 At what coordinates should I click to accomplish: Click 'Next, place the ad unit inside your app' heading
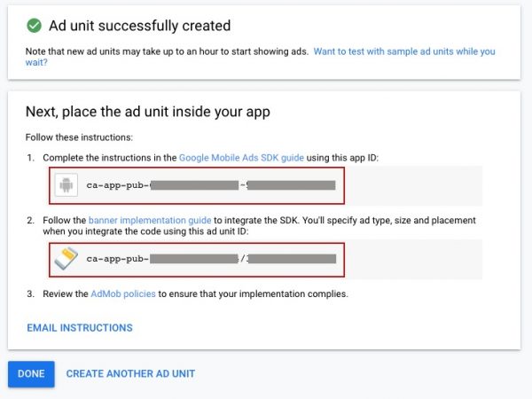[147, 112]
